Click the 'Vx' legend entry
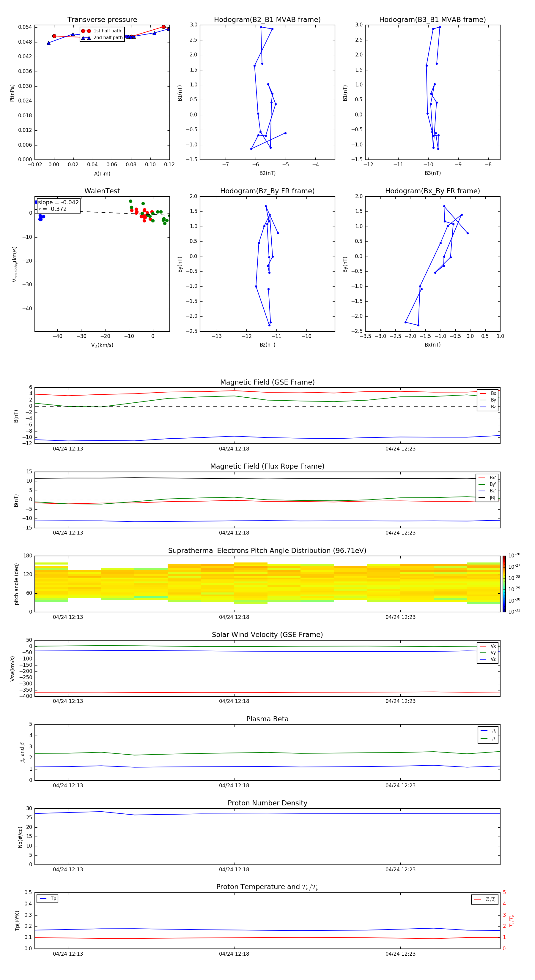 click(488, 646)
